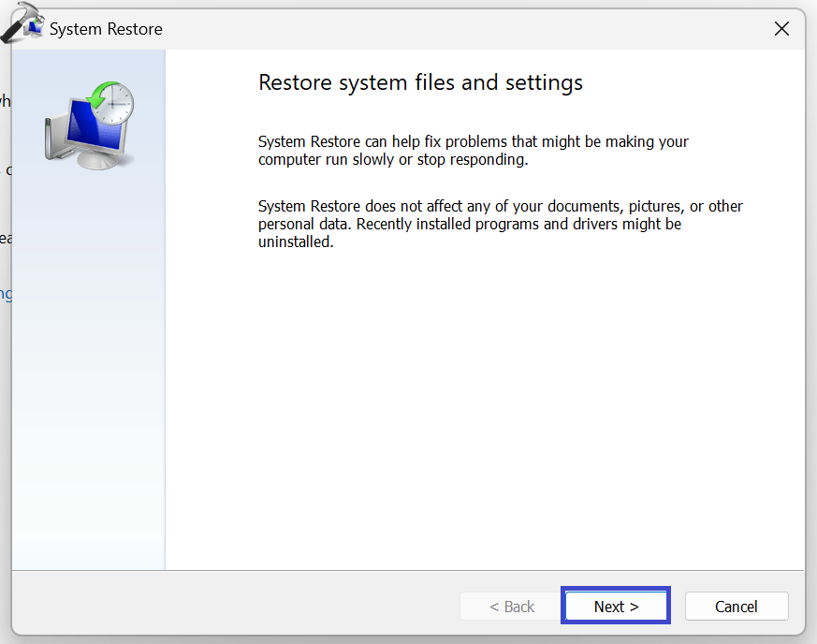Close the System Restore dialog
The height and width of the screenshot is (644, 817).
tap(781, 29)
